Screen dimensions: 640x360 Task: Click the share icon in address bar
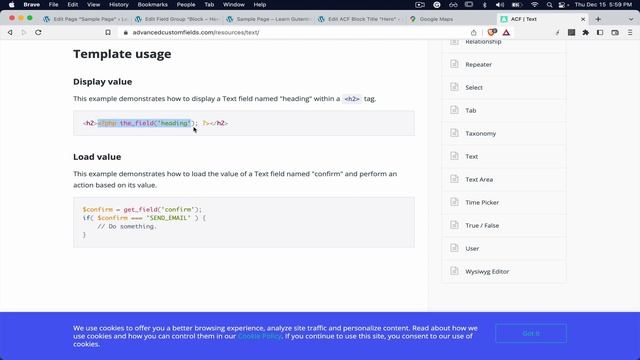click(x=473, y=32)
